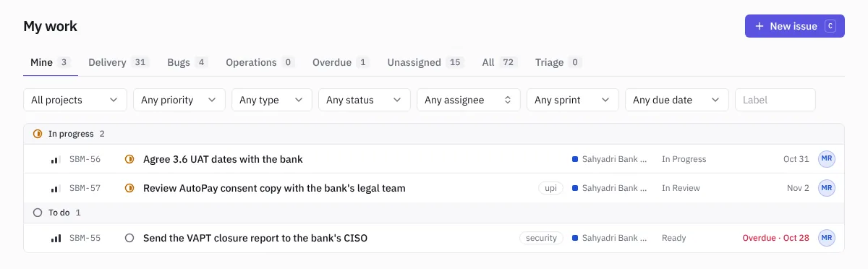Open the Any due date filter dropdown
Image resolution: width=868 pixels, height=269 pixels.
pos(677,100)
